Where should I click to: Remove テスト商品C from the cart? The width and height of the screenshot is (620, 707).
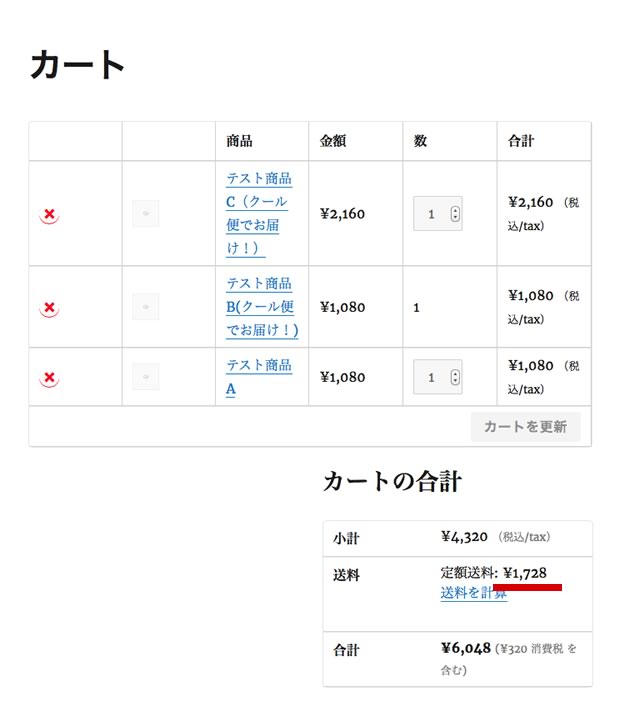click(50, 215)
